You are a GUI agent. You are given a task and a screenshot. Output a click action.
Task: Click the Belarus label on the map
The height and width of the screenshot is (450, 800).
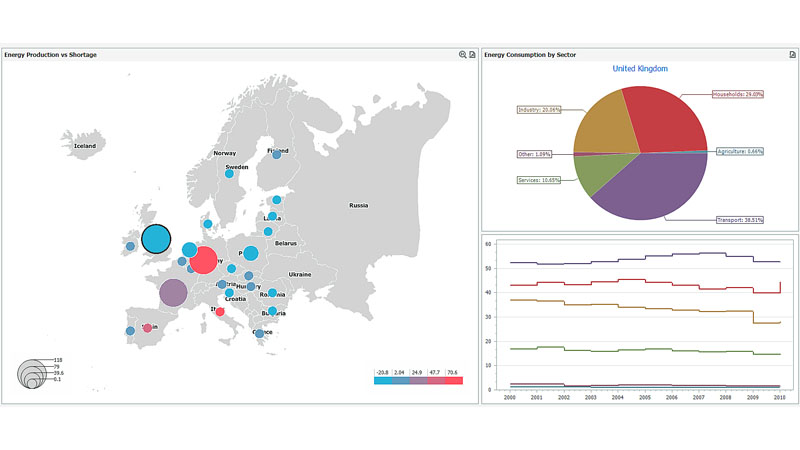coord(286,243)
